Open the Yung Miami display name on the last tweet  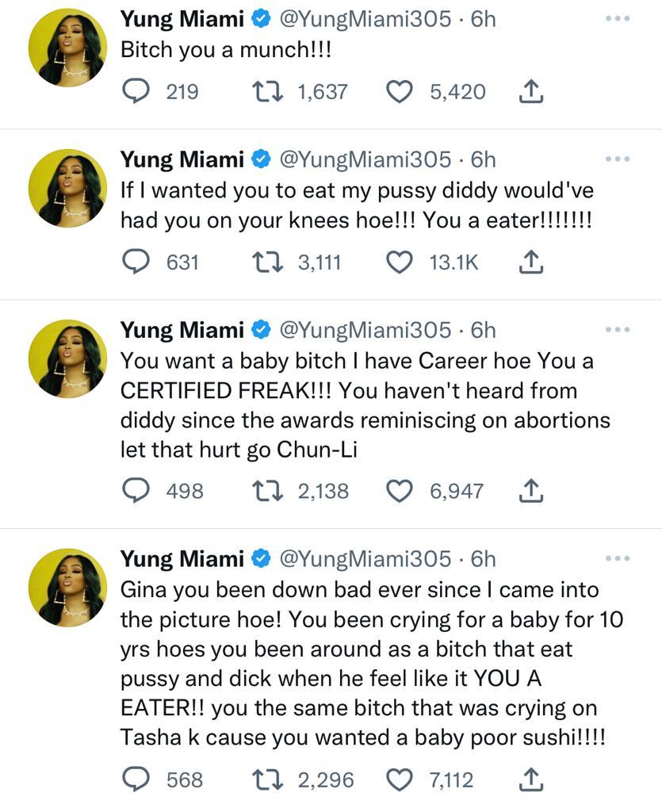tap(182, 558)
